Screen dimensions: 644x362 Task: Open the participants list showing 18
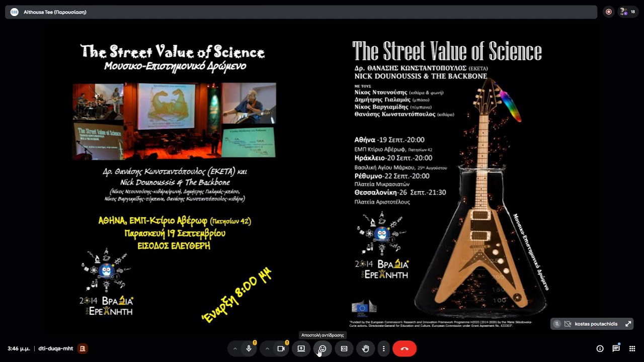pos(628,12)
